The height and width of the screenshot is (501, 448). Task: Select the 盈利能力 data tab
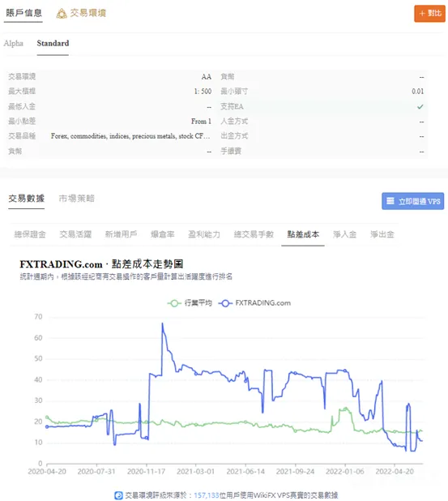(x=204, y=234)
